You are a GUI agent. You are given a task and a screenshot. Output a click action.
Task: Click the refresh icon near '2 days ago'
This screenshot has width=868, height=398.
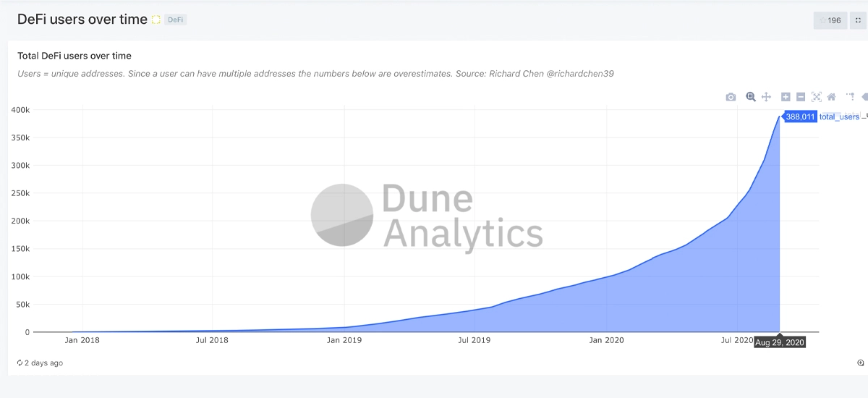click(20, 363)
